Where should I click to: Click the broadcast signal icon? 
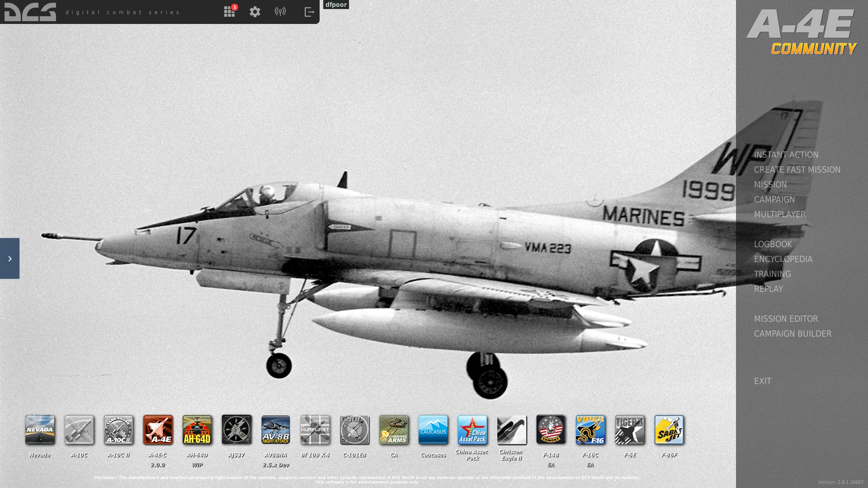(x=280, y=12)
